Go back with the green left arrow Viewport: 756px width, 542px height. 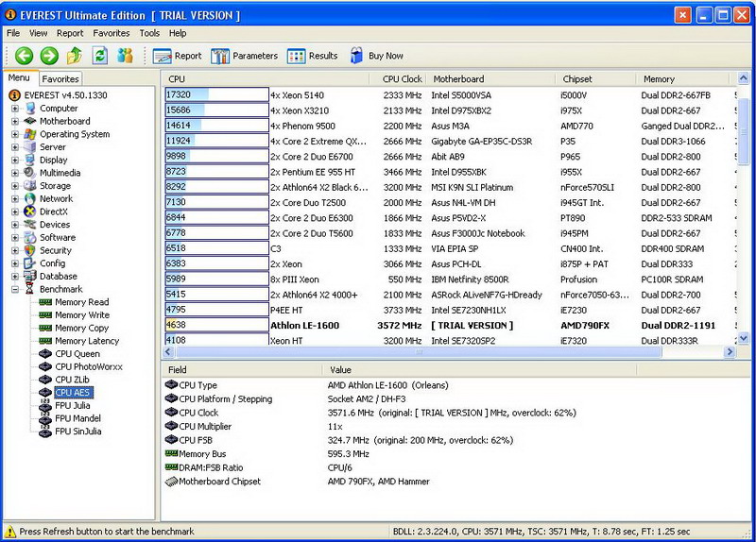tap(24, 56)
